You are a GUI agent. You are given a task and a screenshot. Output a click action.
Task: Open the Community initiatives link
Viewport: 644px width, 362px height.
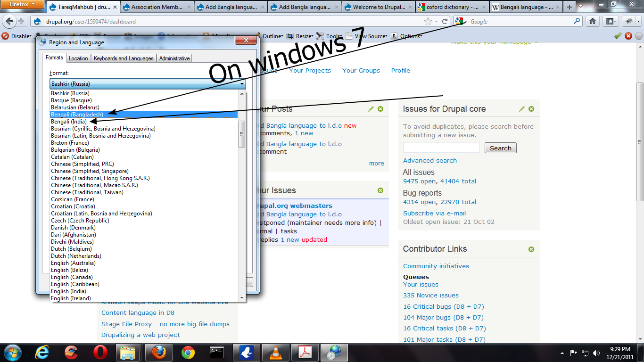[436, 266]
